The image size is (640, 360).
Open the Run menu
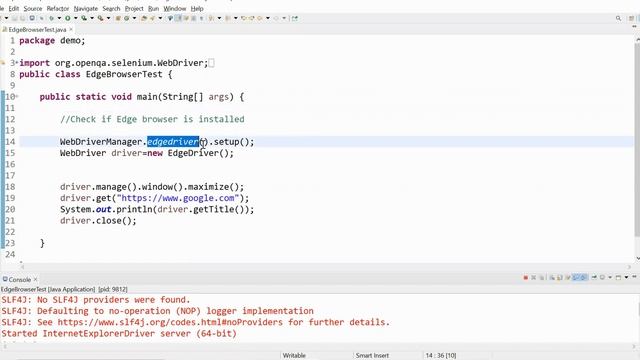(x=153, y=8)
